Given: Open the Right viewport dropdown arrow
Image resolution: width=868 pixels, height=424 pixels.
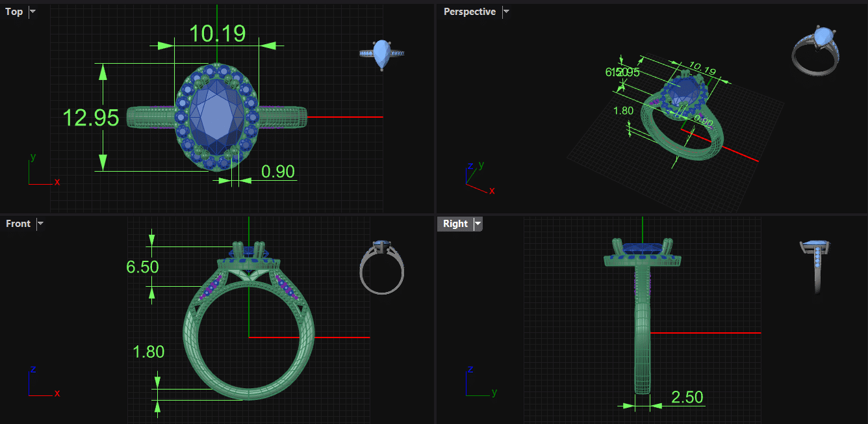Looking at the screenshot, I should (478, 224).
